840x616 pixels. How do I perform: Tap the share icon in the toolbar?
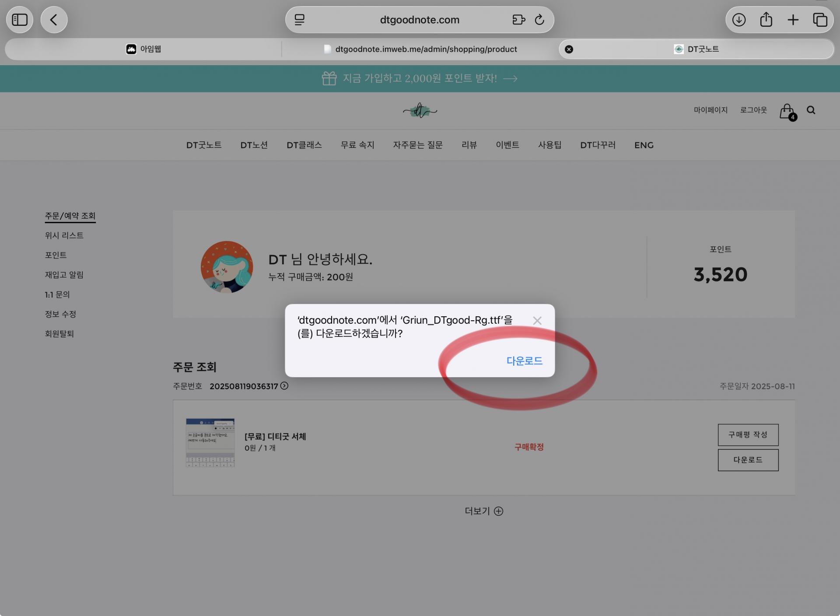pyautogui.click(x=766, y=20)
